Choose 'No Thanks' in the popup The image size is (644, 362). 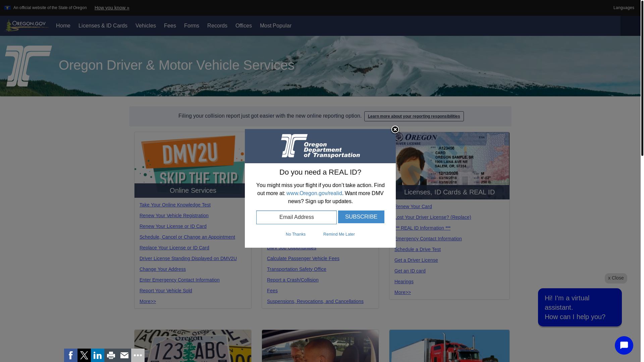296,234
